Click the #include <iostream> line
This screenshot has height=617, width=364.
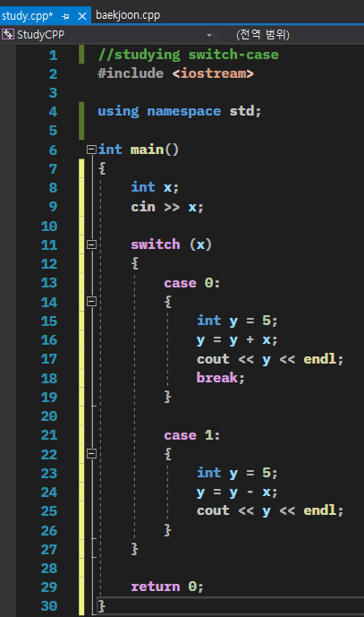pyautogui.click(x=175, y=73)
